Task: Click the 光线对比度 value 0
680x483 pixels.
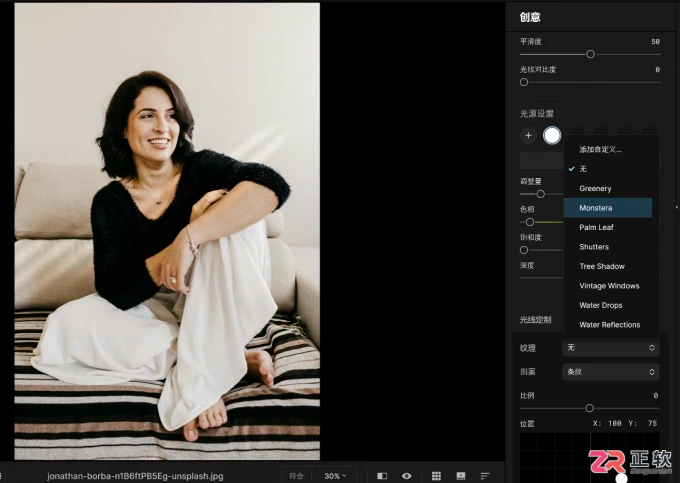Action: tap(657, 69)
